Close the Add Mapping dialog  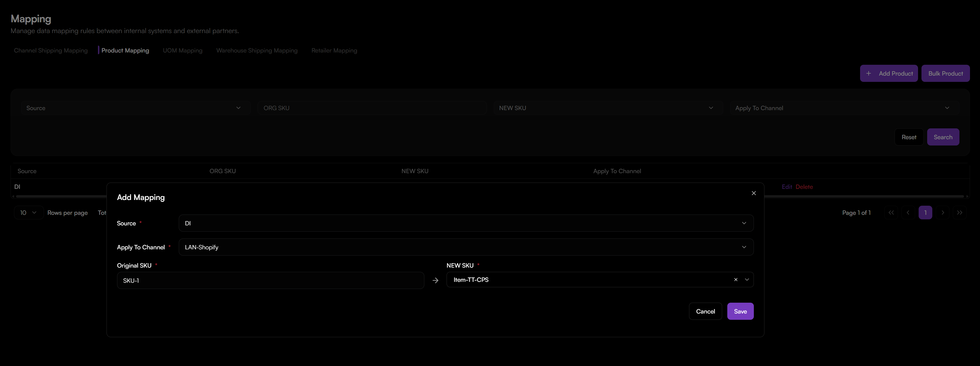tap(753, 193)
